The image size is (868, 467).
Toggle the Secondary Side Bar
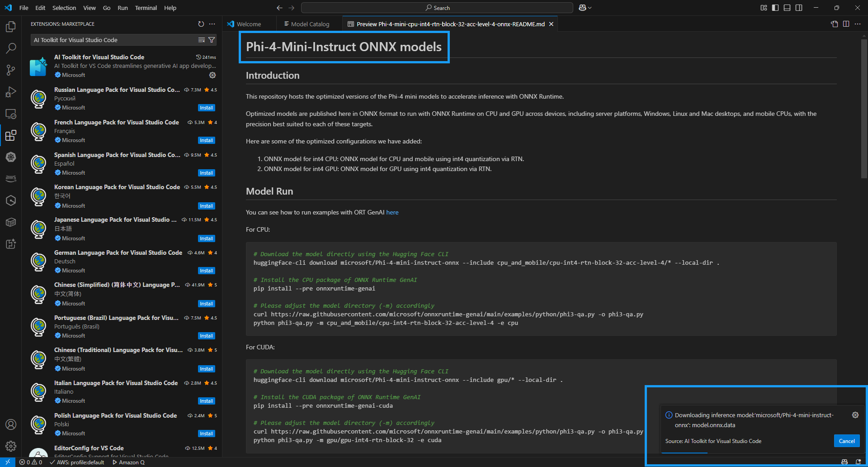[799, 8]
